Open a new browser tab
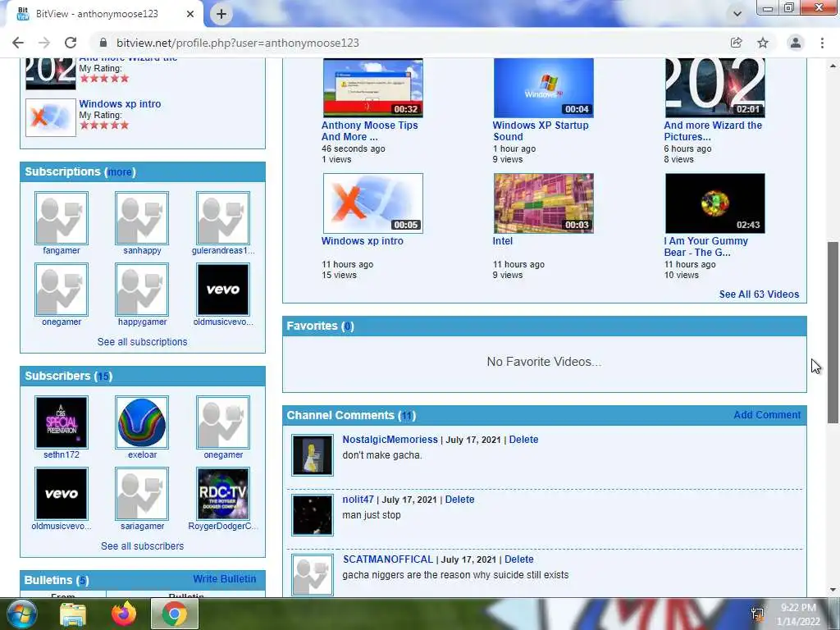 tap(221, 14)
